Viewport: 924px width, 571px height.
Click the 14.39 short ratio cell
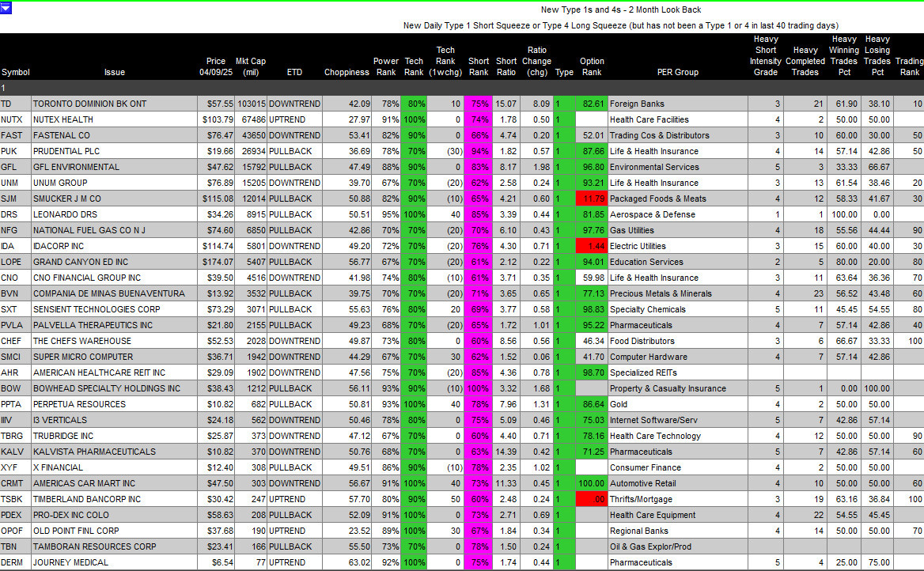tap(506, 452)
